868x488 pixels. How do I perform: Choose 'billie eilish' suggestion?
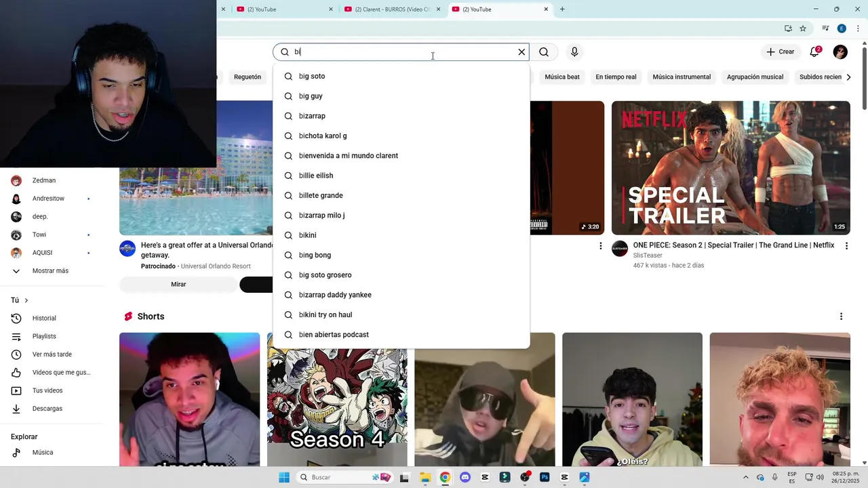[x=401, y=176]
